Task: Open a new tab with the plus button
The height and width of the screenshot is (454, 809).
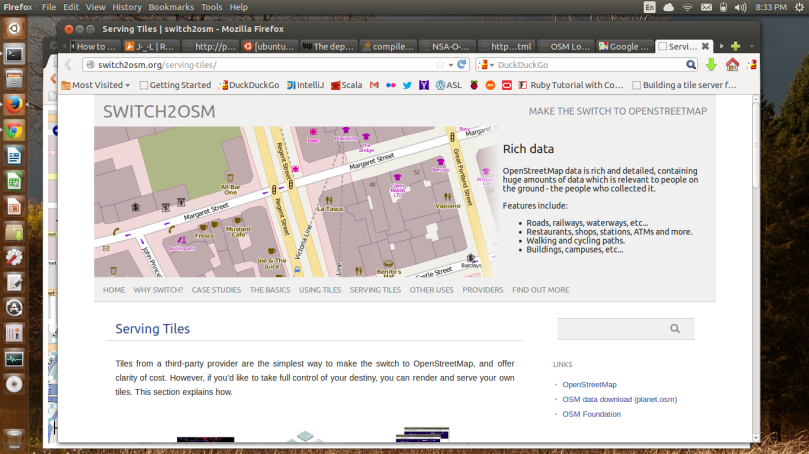Action: point(736,46)
